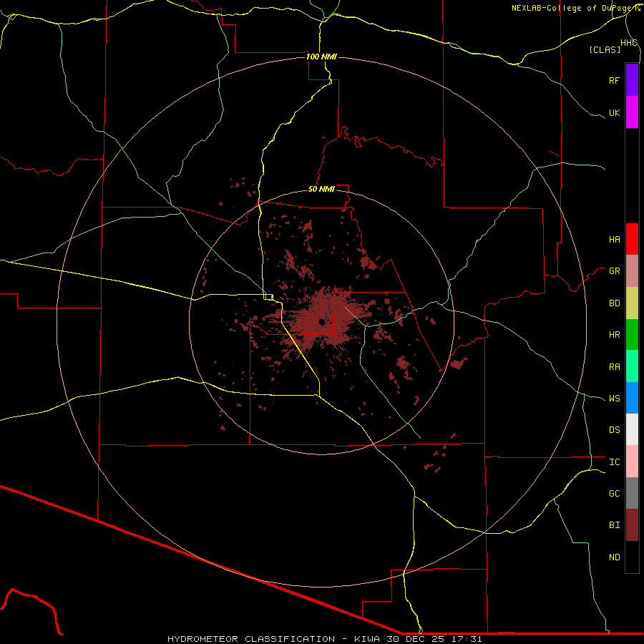Select the BD yellow legend swatch
The image size is (644, 644).
pos(632,303)
